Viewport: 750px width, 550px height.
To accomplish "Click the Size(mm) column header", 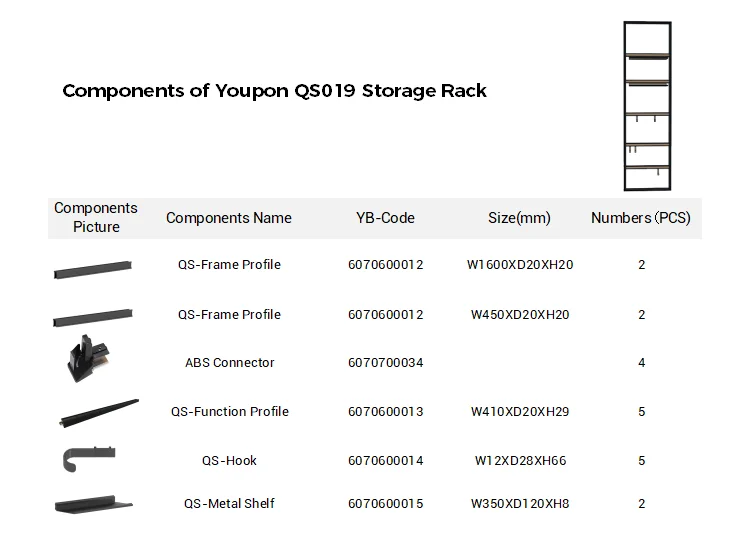I will (x=519, y=218).
